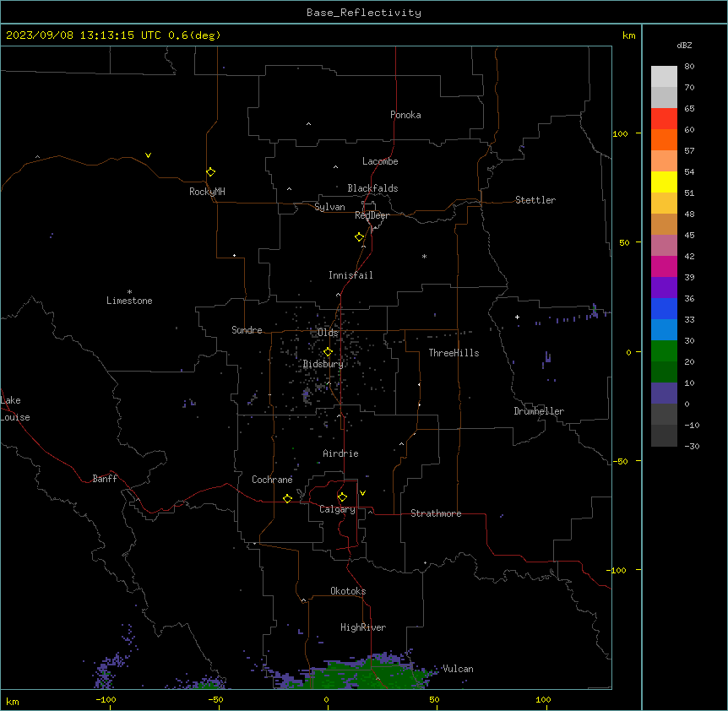
Task: Click the Lake Louise label
Action: (15, 409)
